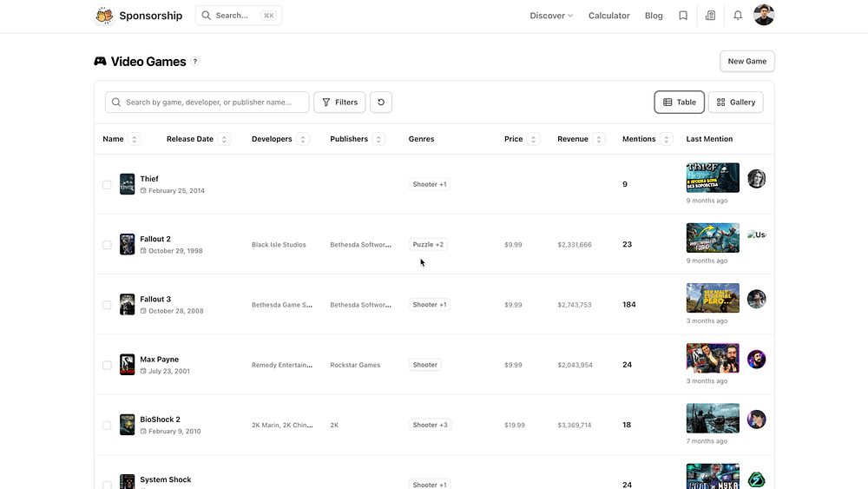Open Fallout 2 last mention video thumbnail
Screen dimensions: 868x489
point(713,238)
